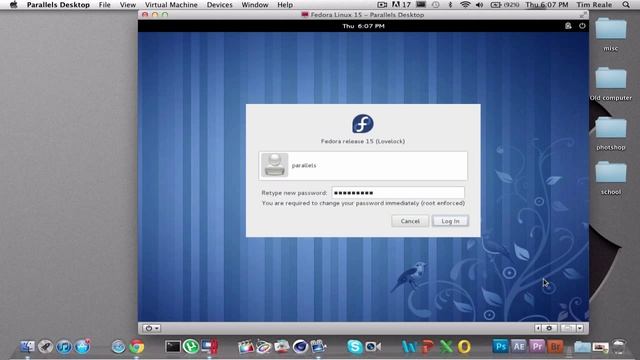Open Skype from the Dock
Image resolution: width=640 pixels, height=360 pixels.
[x=355, y=347]
